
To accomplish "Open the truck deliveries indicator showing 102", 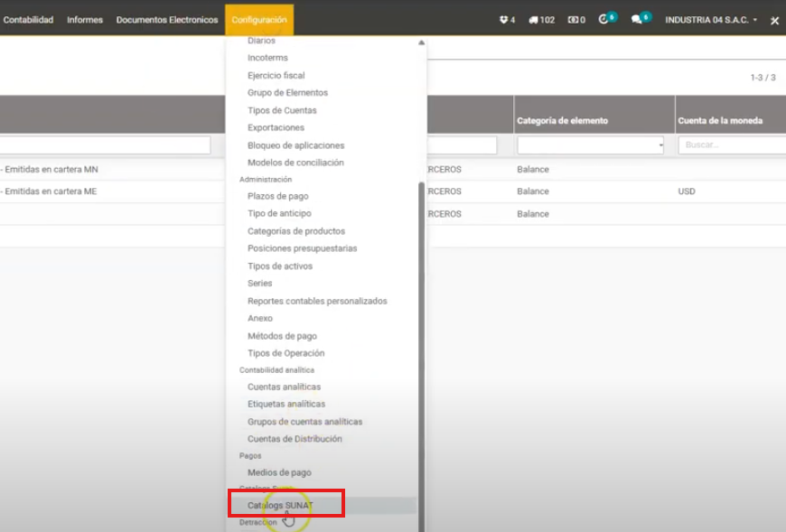I will pos(541,20).
